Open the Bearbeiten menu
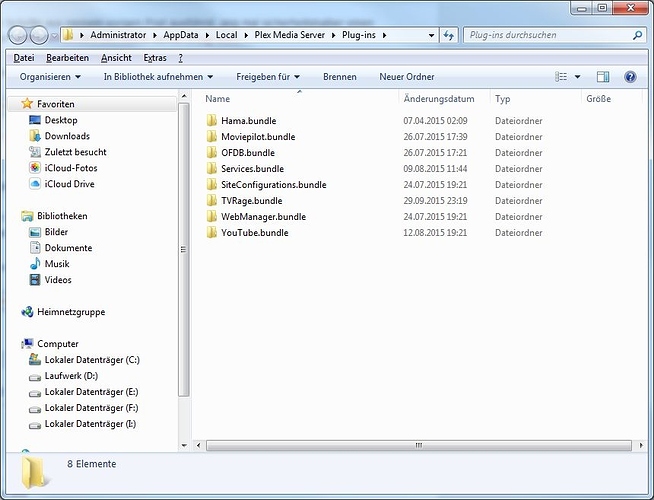654x500 pixels. click(x=68, y=58)
